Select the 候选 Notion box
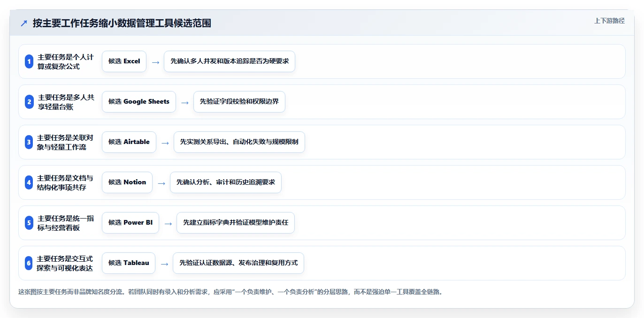644x318 pixels. (127, 182)
